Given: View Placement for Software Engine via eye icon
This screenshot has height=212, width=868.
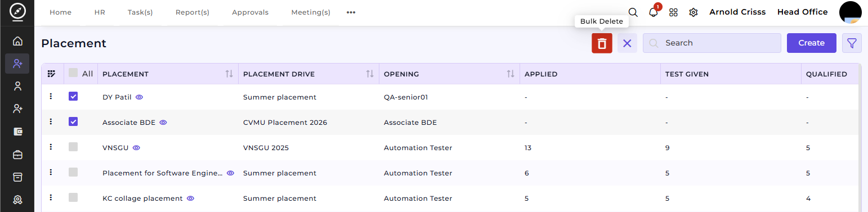Looking at the screenshot, I should [230, 173].
